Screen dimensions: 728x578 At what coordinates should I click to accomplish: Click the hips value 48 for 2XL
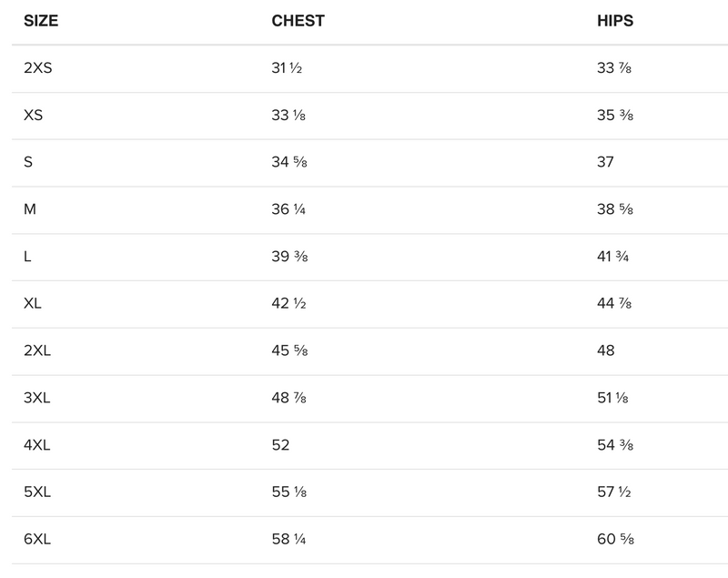[x=606, y=350]
